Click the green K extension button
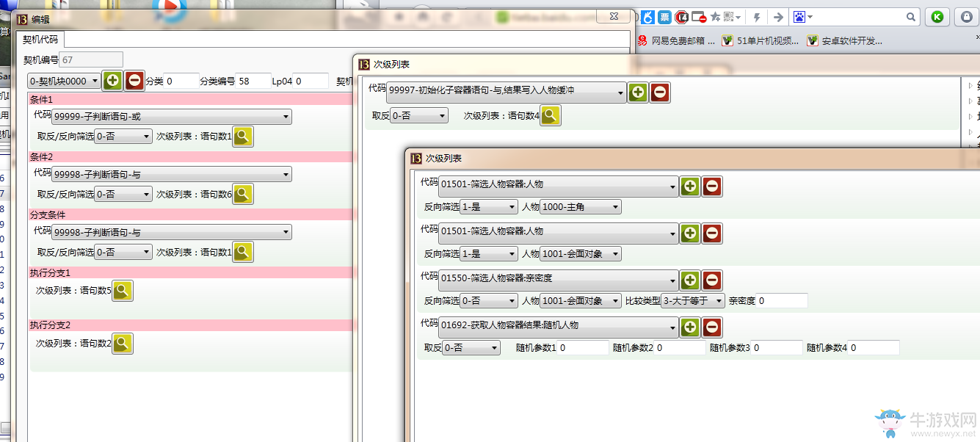 (x=937, y=16)
